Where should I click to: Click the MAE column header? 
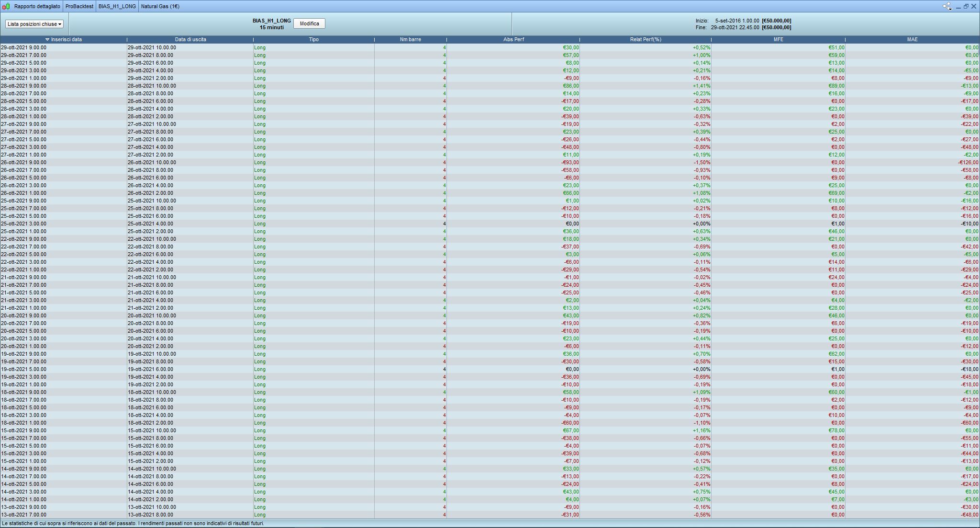coord(912,40)
